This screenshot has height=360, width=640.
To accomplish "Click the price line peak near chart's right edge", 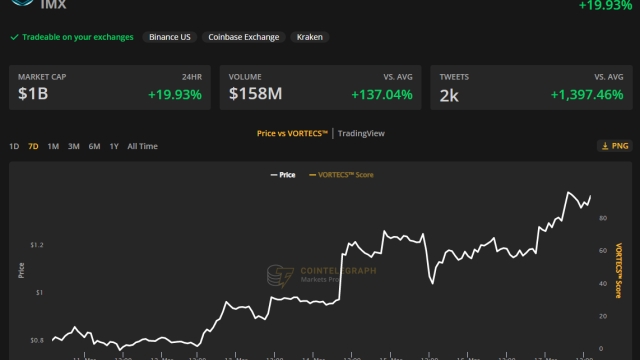I will (x=568, y=192).
